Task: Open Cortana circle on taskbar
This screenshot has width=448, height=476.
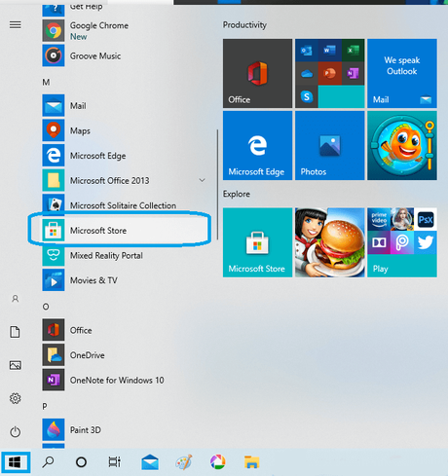Action: (81, 462)
